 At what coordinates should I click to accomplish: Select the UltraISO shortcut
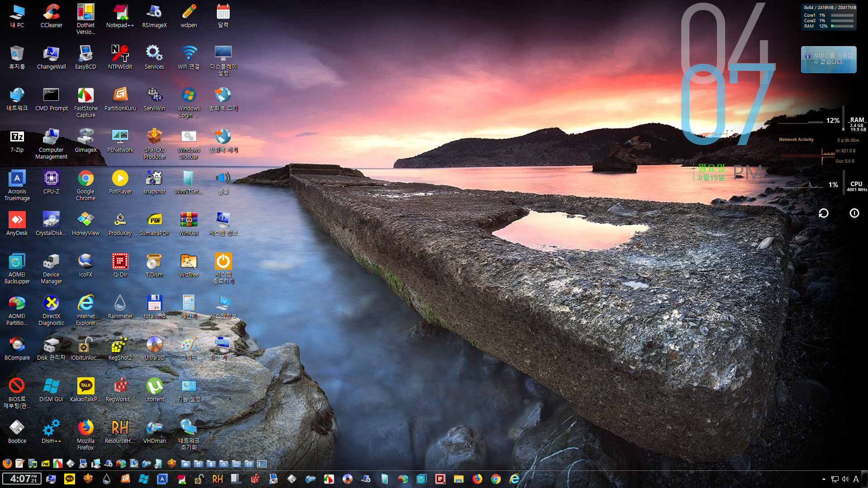pyautogui.click(x=155, y=349)
